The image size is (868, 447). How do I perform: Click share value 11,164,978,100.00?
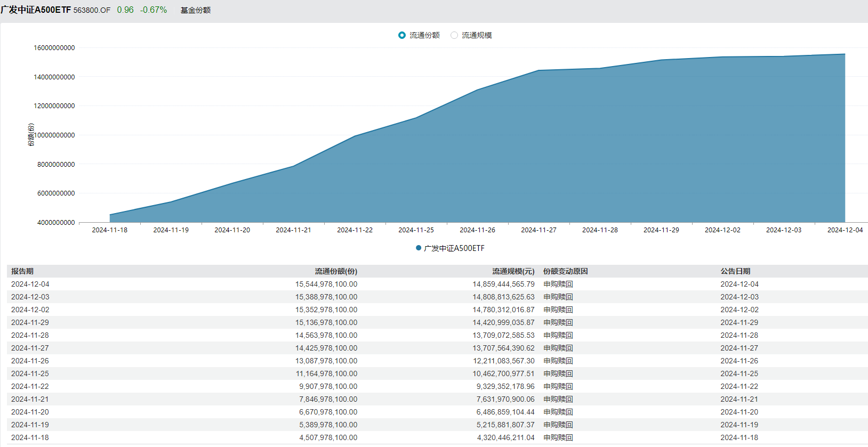(x=326, y=373)
